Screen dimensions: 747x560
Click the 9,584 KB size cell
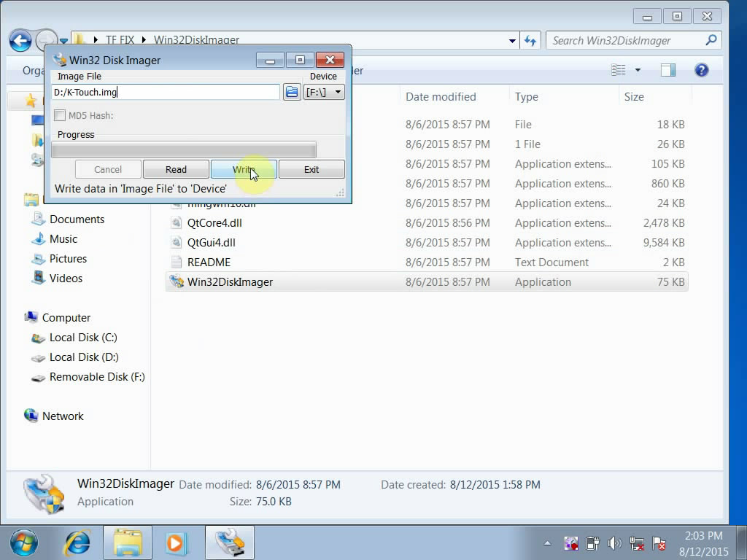click(x=664, y=242)
